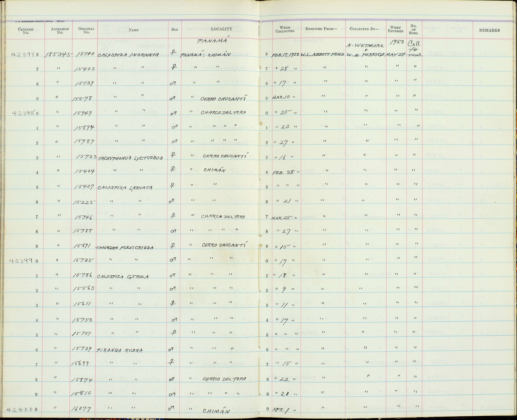The height and width of the screenshot is (420, 517).
Task: Click the 'Locality' column header
Action: 221,29
